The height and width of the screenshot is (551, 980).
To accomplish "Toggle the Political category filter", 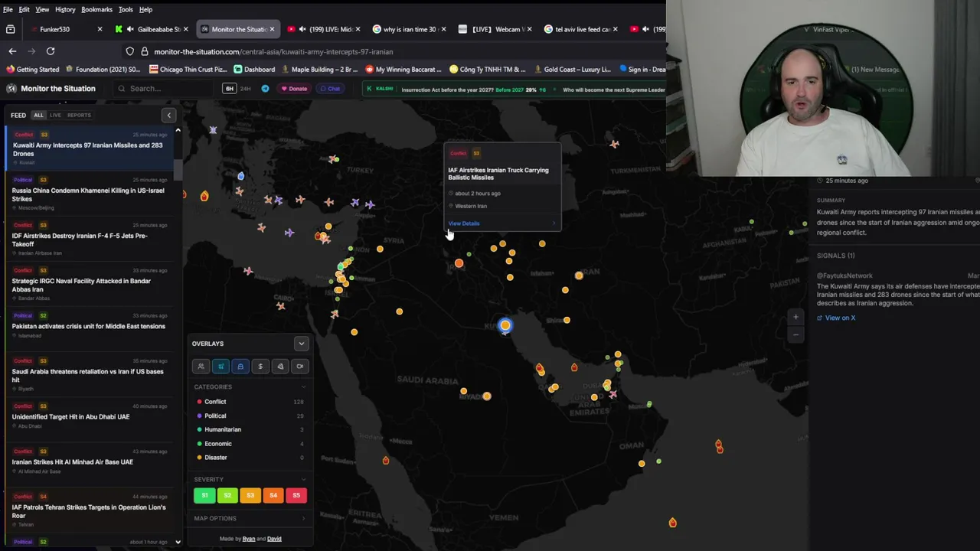I will click(250, 416).
